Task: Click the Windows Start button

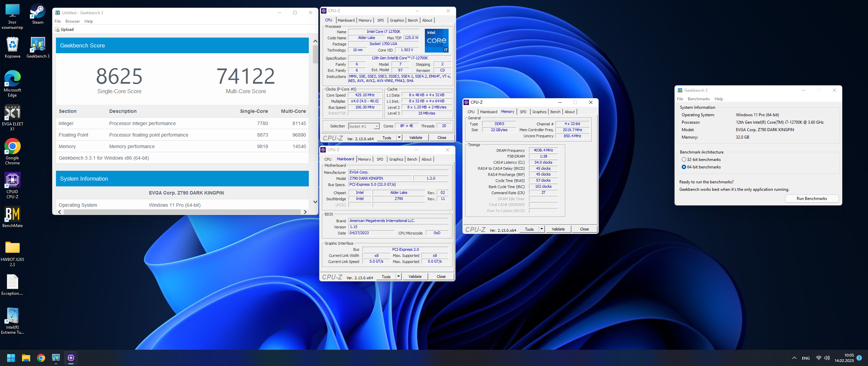Action: [11, 358]
